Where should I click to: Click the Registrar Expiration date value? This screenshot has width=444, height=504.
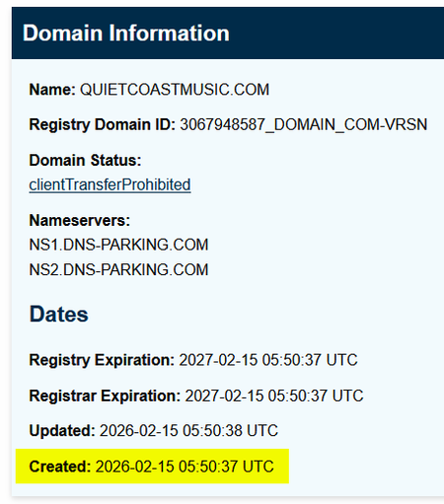[274, 396]
